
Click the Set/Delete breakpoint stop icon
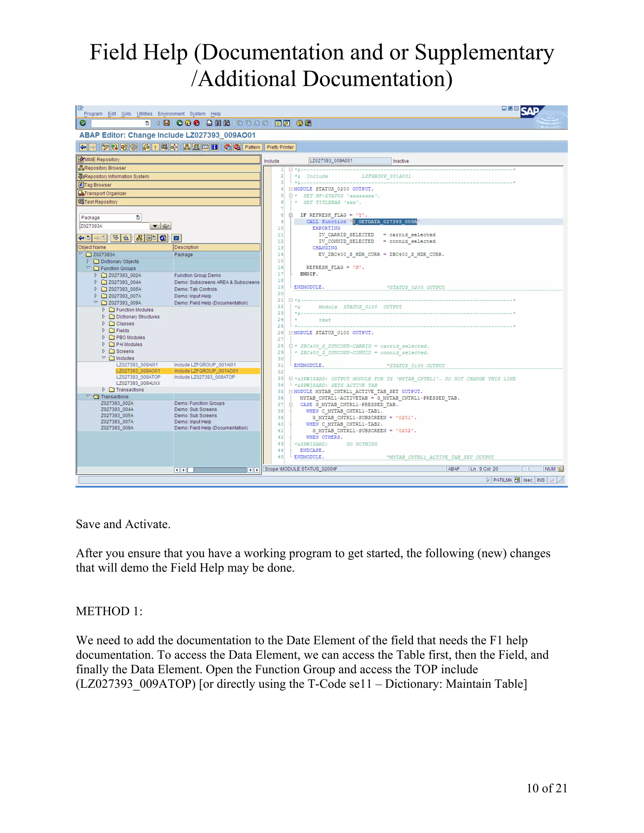[x=228, y=147]
